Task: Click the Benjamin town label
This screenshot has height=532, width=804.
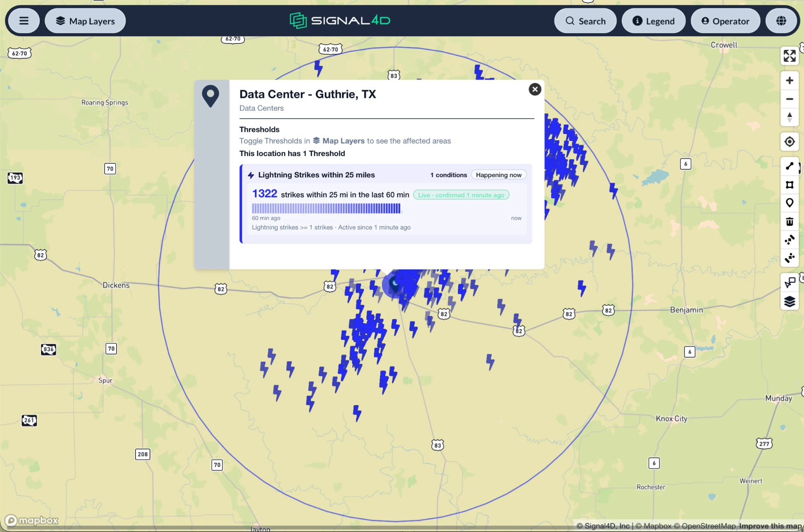Action: point(686,310)
